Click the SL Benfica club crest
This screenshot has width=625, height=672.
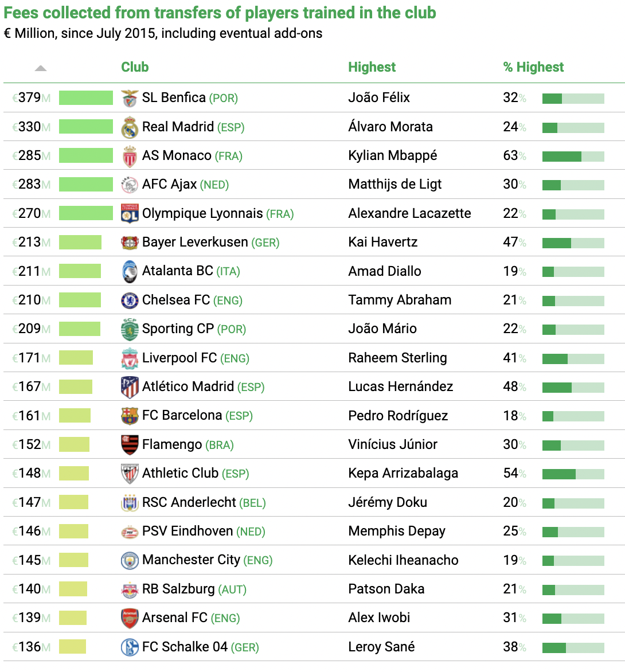[x=130, y=98]
